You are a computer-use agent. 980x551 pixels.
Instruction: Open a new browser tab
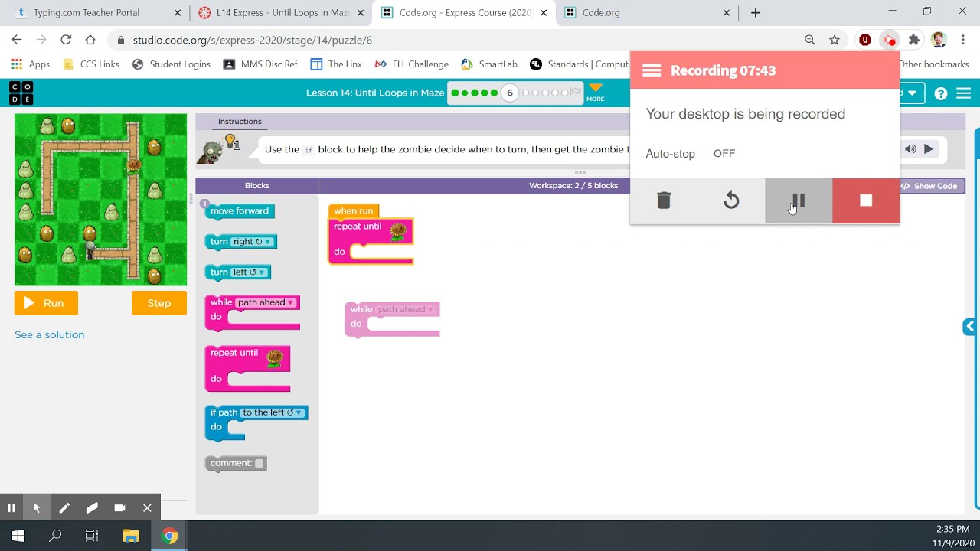point(756,12)
